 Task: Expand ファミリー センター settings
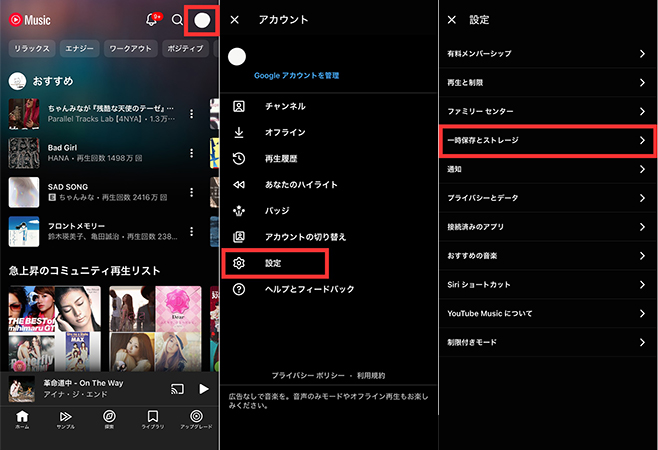pos(548,112)
